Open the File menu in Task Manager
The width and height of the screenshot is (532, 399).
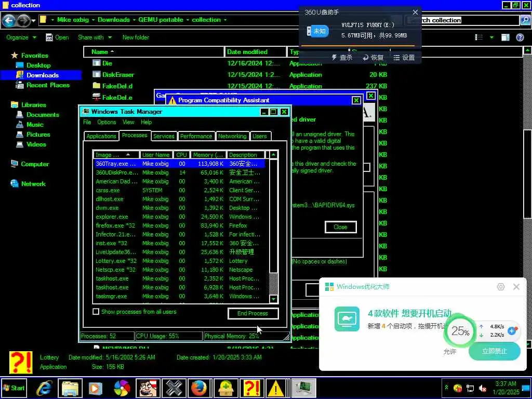87,122
